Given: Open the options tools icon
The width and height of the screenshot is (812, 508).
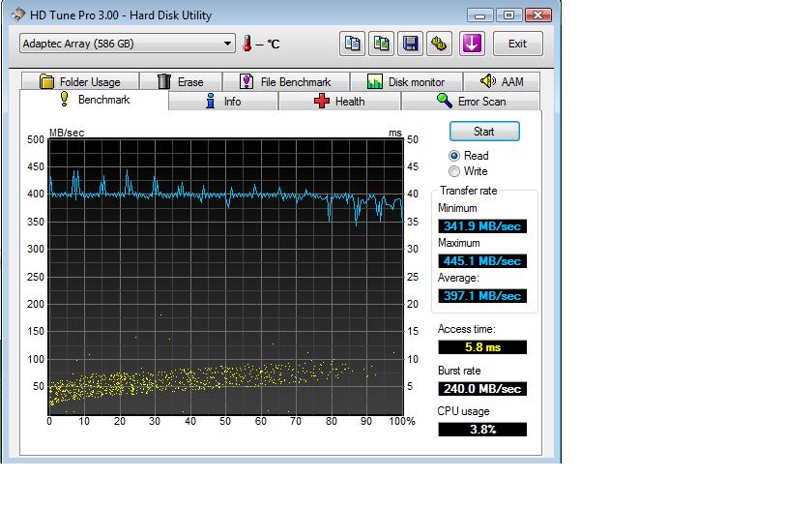Looking at the screenshot, I should click(439, 44).
